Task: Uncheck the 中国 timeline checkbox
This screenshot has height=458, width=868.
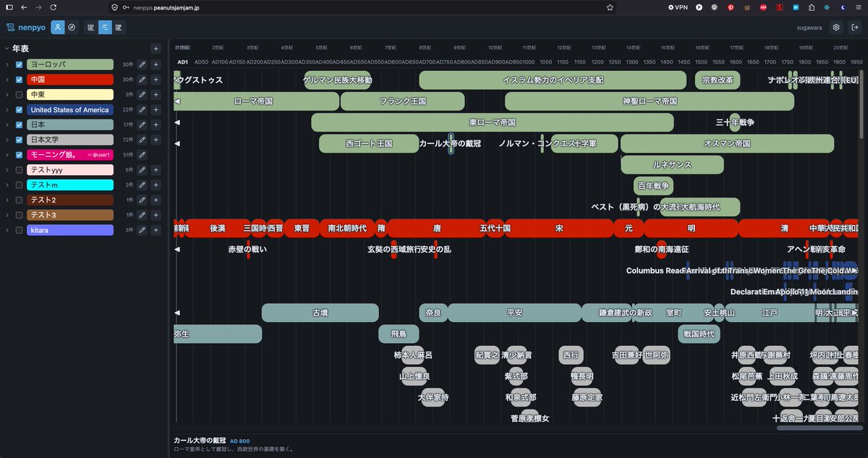Action: (x=20, y=80)
